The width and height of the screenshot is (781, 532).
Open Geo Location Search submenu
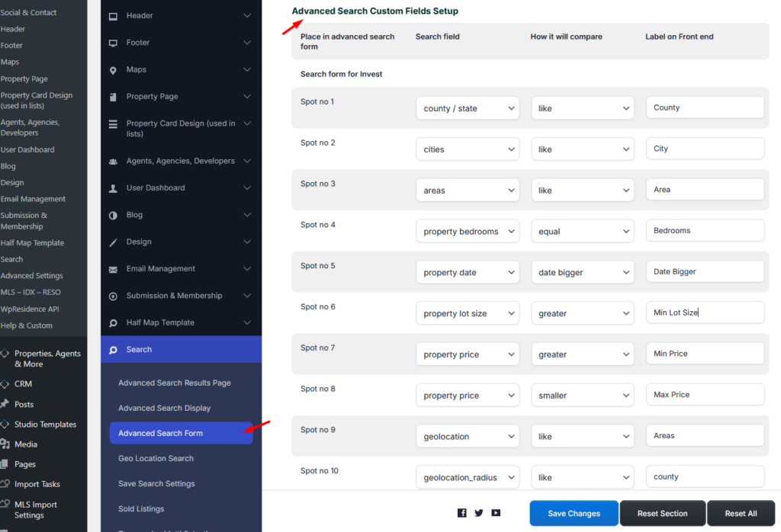point(156,458)
